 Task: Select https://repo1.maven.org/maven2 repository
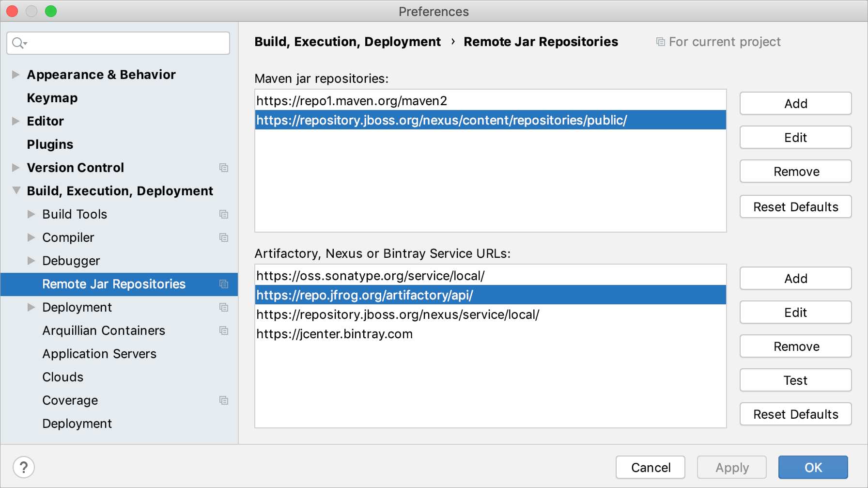click(x=491, y=100)
